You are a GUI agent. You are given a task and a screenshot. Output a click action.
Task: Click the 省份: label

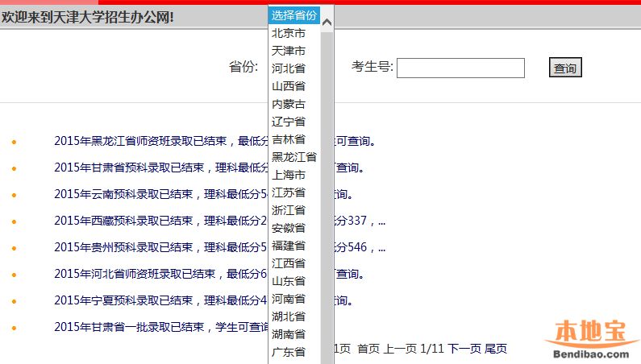[243, 67]
